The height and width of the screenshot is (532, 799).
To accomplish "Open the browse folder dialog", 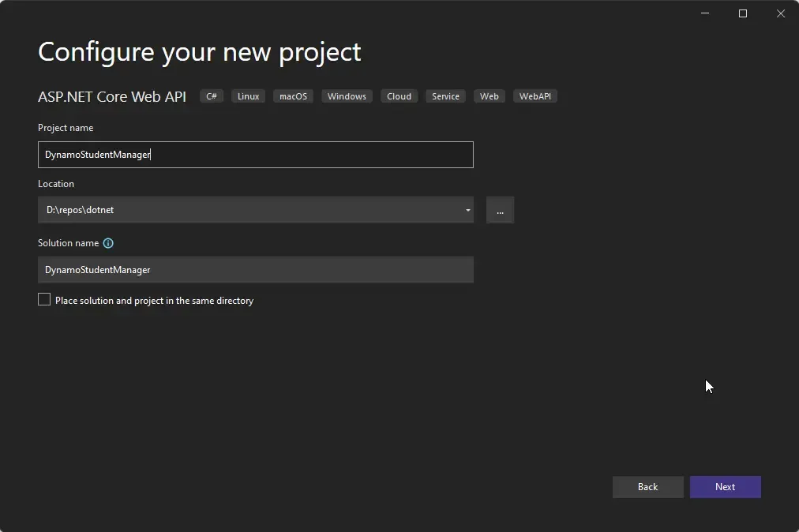I will (x=500, y=210).
